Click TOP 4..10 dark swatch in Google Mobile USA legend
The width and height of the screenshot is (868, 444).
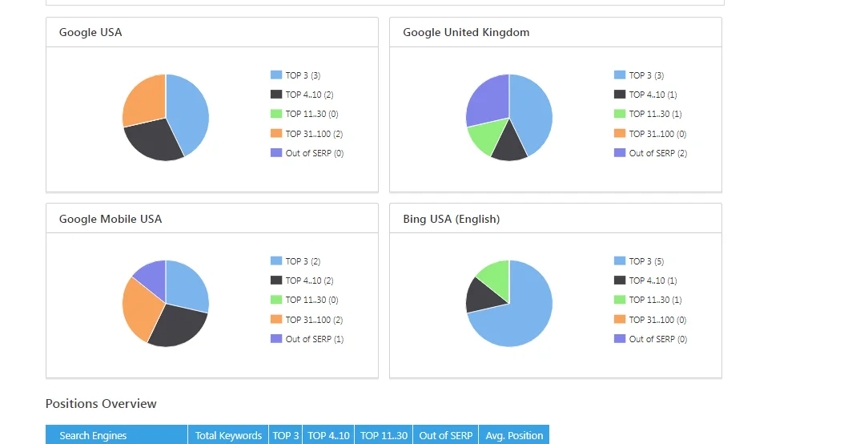click(x=276, y=281)
